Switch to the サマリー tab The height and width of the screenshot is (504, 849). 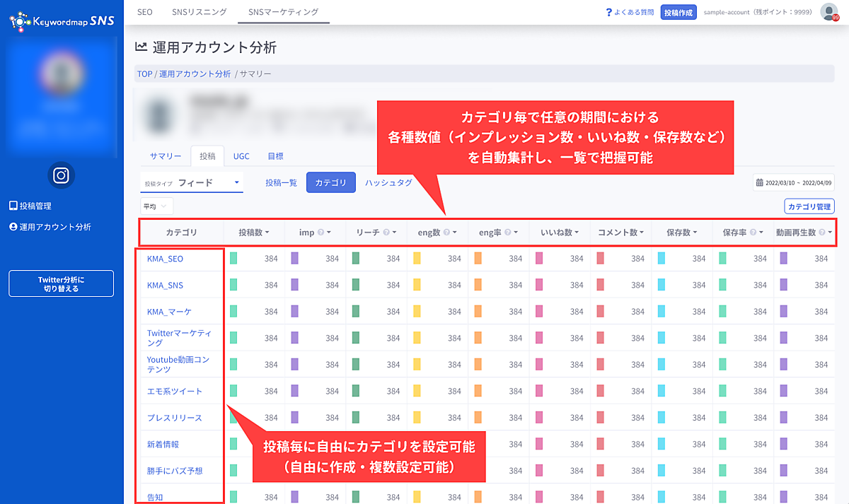point(165,156)
